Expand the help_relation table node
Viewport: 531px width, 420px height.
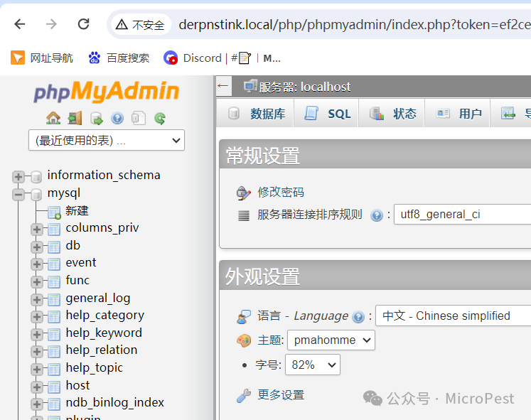click(x=37, y=352)
